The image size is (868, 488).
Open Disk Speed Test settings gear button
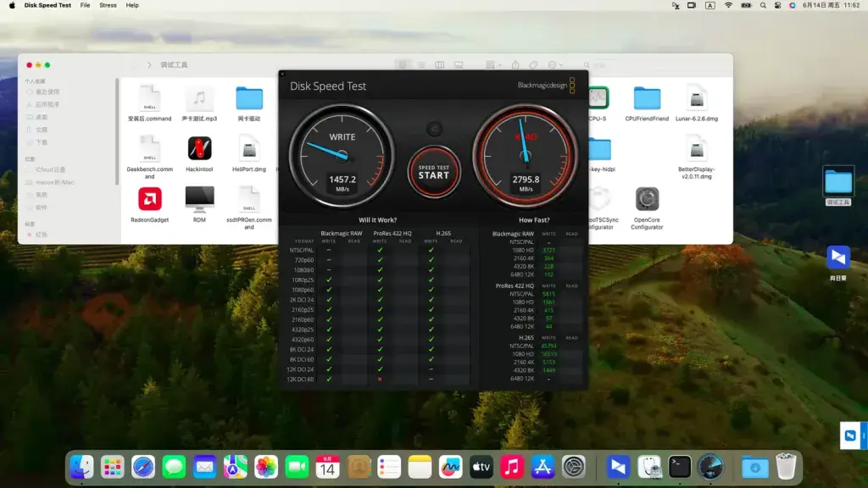[x=435, y=129]
